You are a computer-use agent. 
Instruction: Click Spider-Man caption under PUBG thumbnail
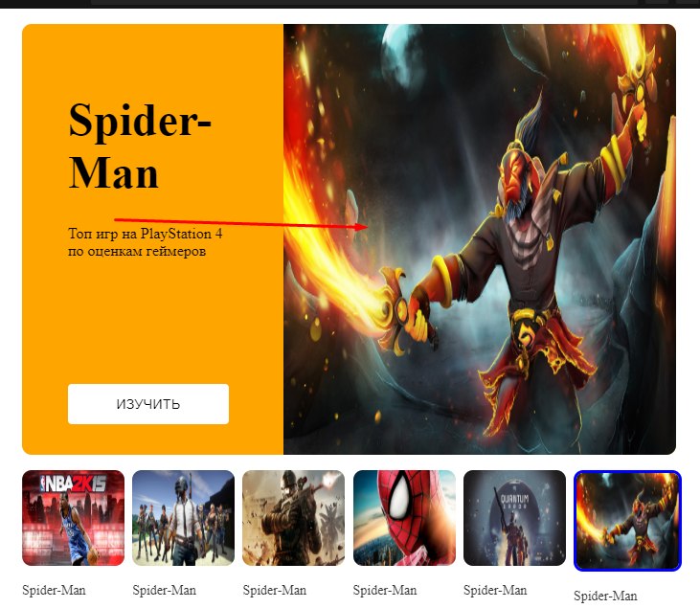[x=165, y=590]
